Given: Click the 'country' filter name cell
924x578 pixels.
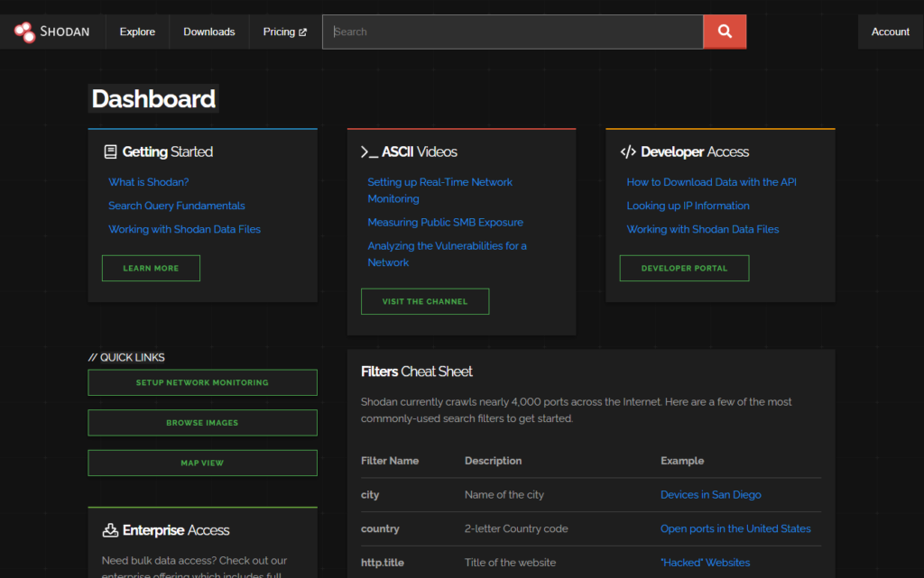Looking at the screenshot, I should pyautogui.click(x=380, y=528).
